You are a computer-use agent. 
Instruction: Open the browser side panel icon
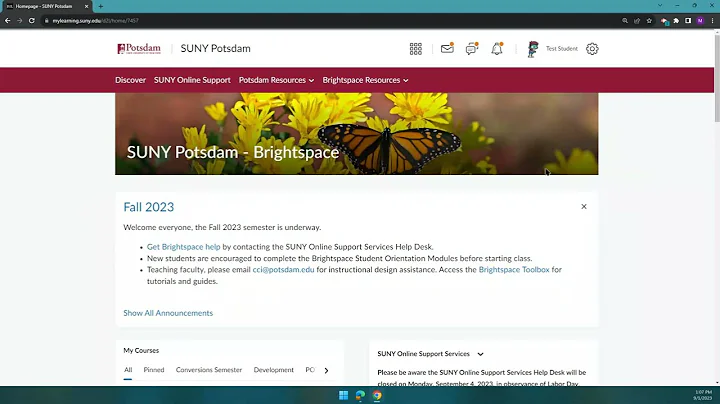688,21
